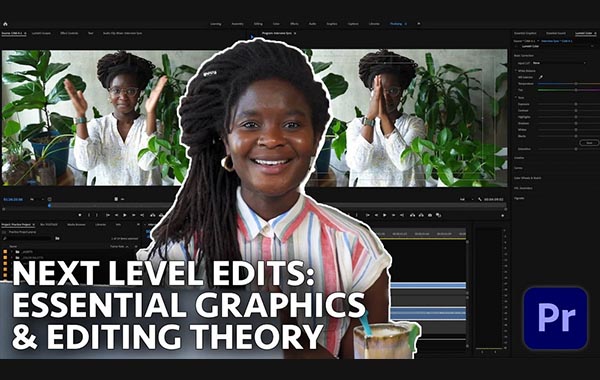Pick the White Balance selector eyedropper

click(x=541, y=77)
